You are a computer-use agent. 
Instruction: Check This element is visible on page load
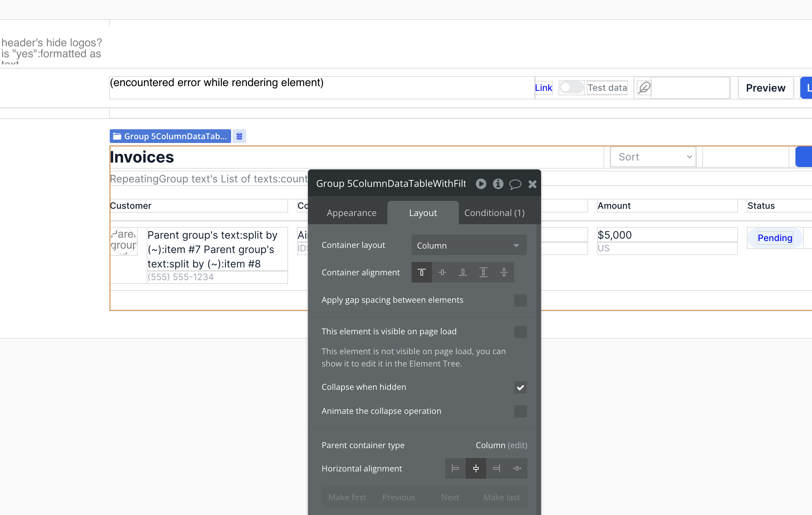tap(520, 332)
